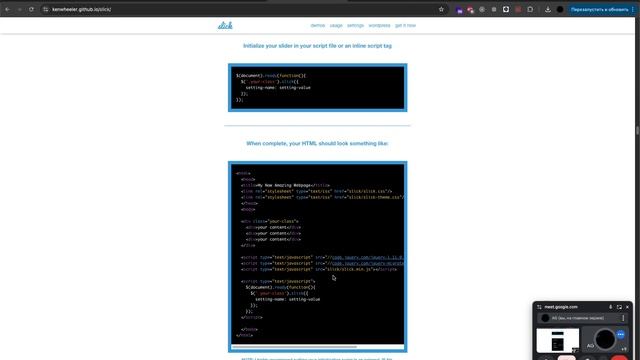
Task: Click the 'Initialize your slider' heading
Action: point(317,46)
